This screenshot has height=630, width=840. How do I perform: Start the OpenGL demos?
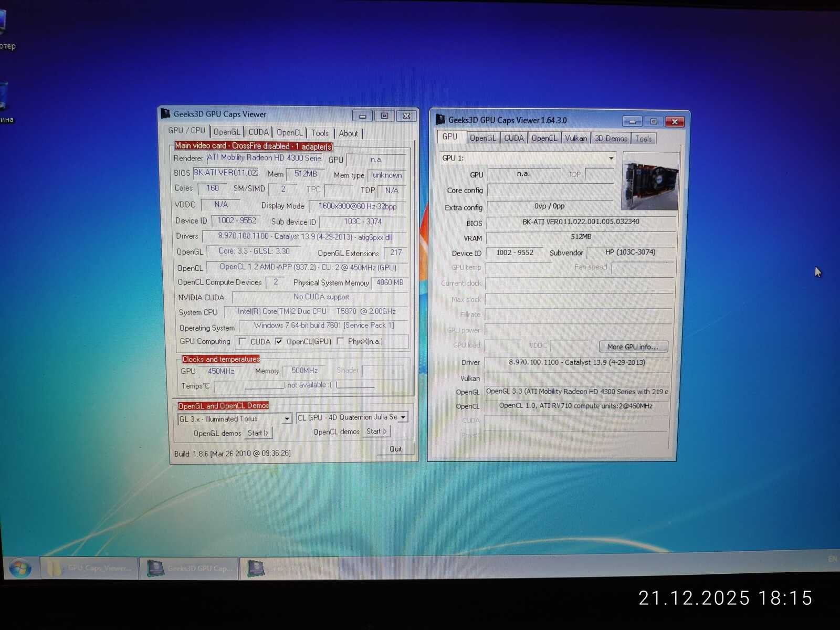point(258,433)
